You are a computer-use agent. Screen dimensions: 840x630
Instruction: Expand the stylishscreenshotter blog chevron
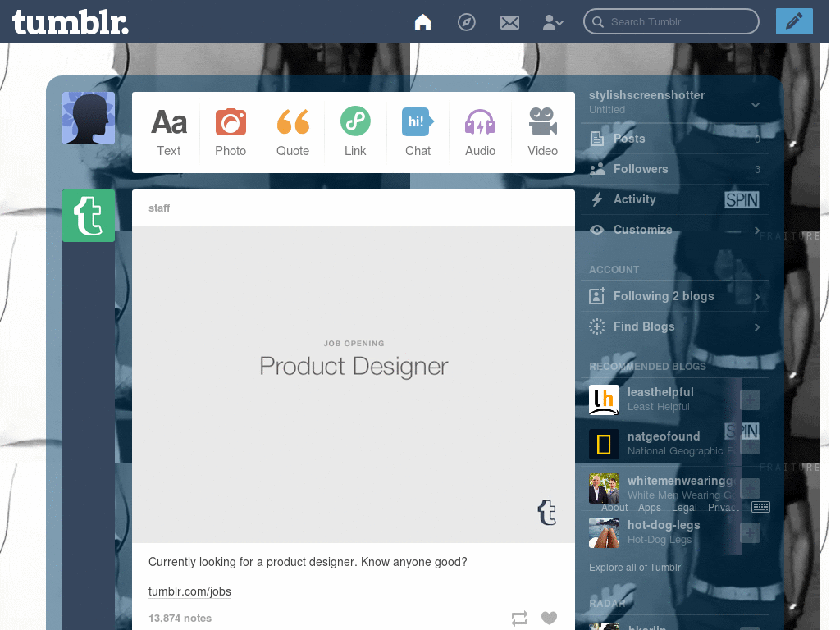[x=756, y=105]
